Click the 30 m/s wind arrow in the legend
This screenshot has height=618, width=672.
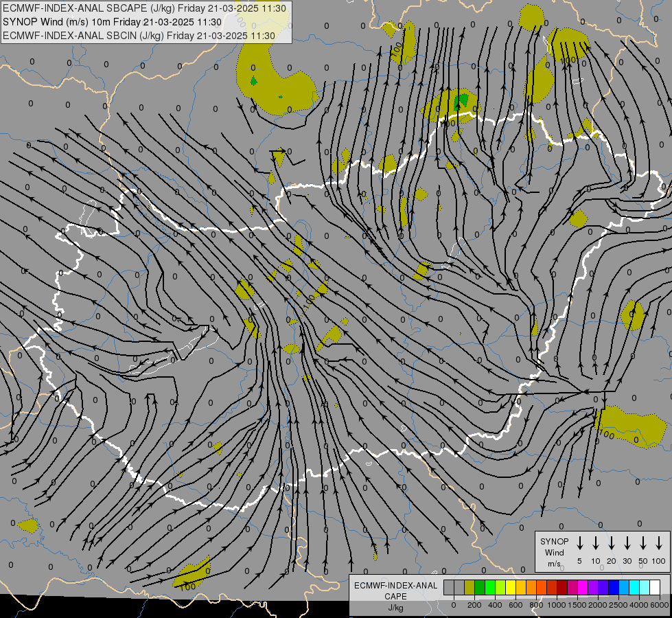tap(627, 543)
